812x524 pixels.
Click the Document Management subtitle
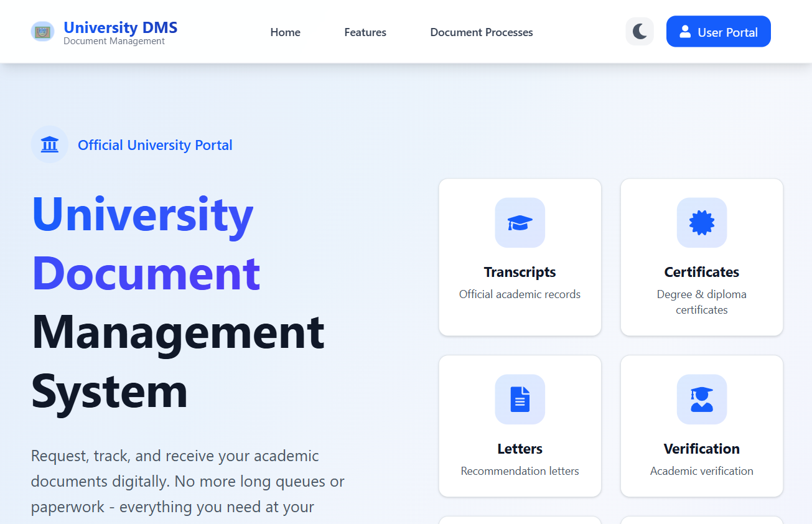pos(114,41)
